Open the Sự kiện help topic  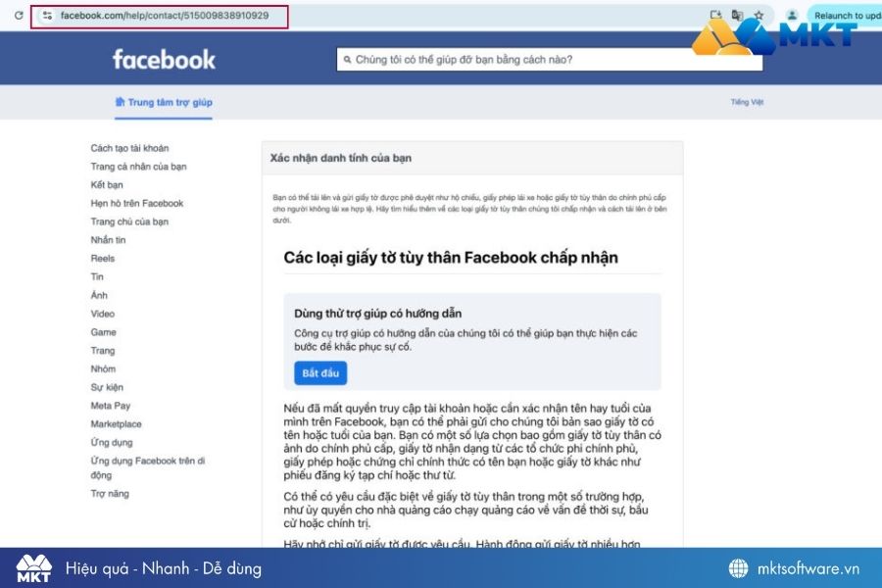click(106, 387)
